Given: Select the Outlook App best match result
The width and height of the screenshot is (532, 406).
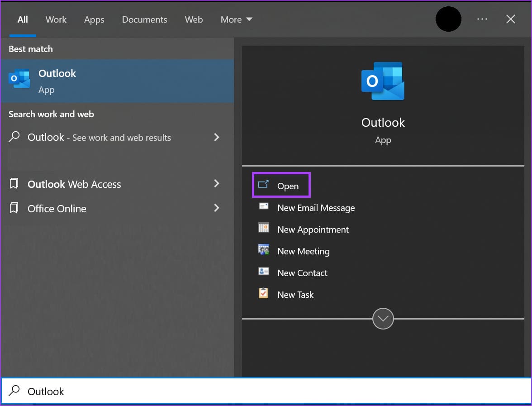Looking at the screenshot, I should [117, 81].
